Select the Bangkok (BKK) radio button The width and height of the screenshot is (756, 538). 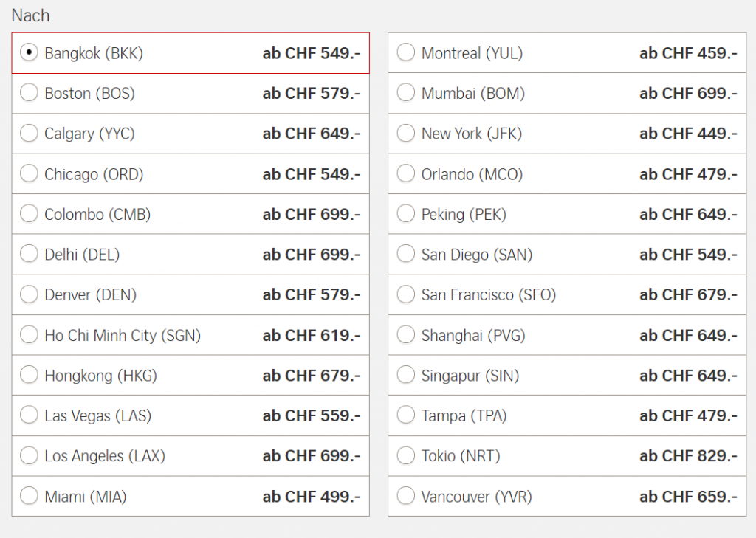[x=29, y=53]
